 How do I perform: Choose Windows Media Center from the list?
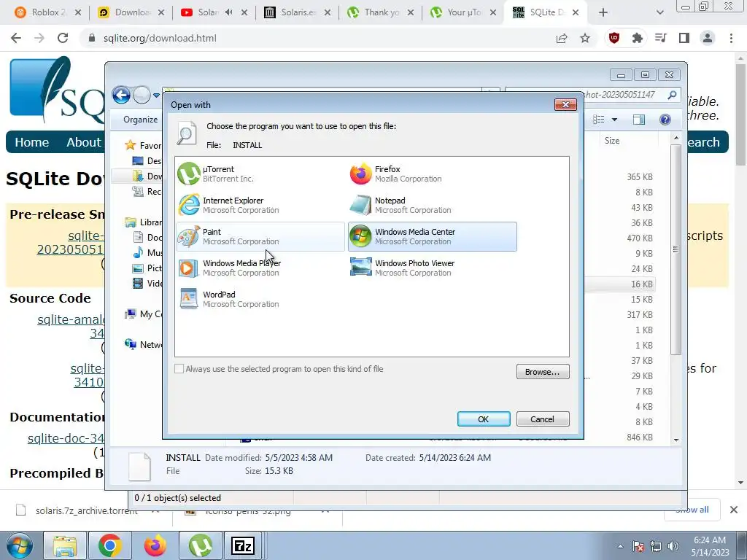point(432,237)
